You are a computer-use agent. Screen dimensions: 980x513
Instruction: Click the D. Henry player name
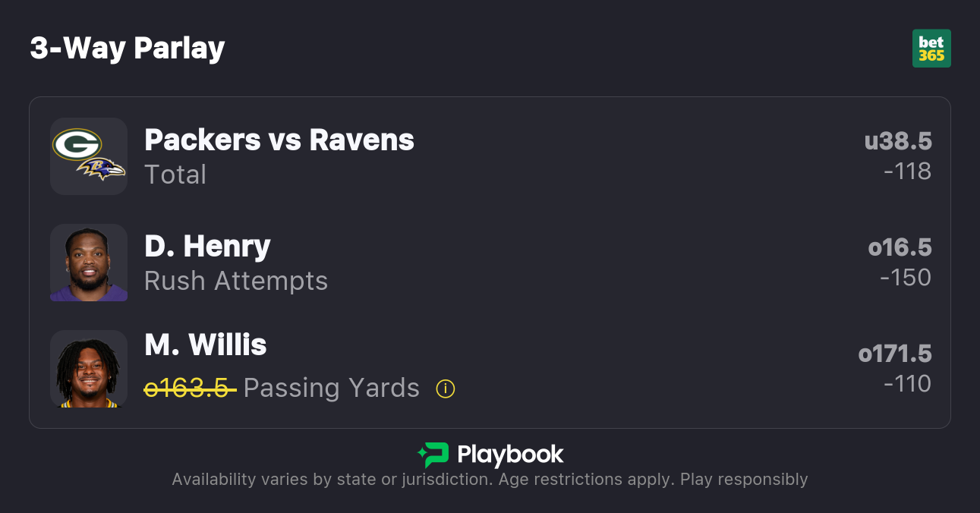[207, 247]
